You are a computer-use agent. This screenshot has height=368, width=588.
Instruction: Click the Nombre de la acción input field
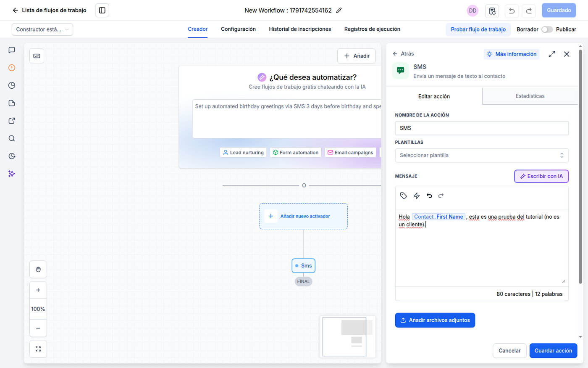point(482,128)
